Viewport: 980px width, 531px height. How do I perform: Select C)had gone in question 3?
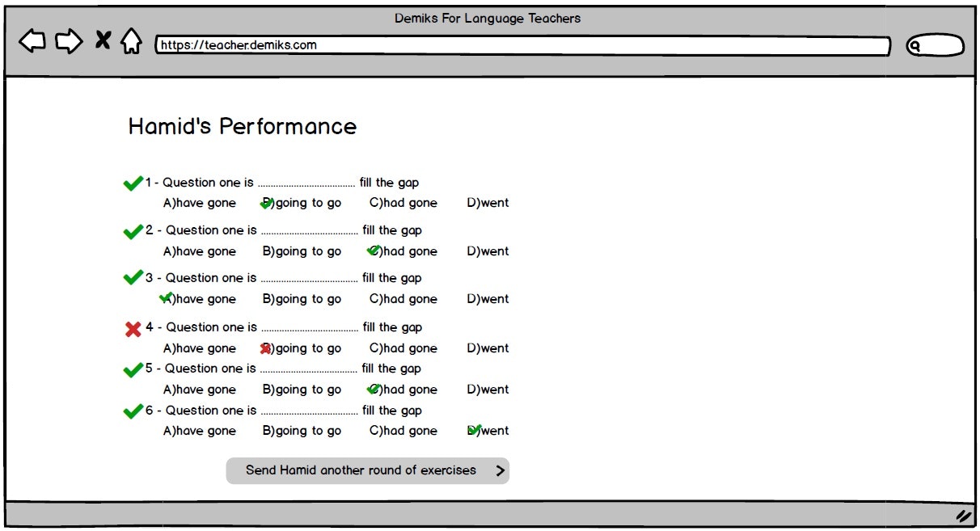click(x=403, y=299)
